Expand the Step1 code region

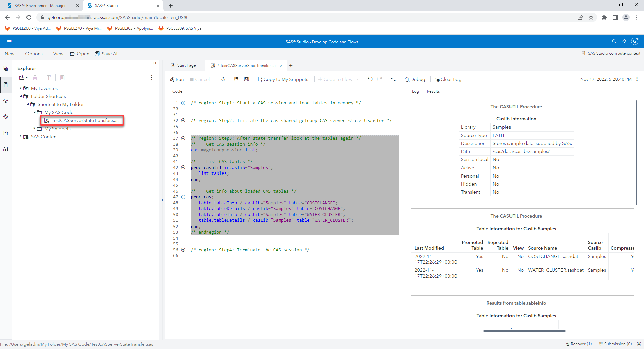[183, 103]
